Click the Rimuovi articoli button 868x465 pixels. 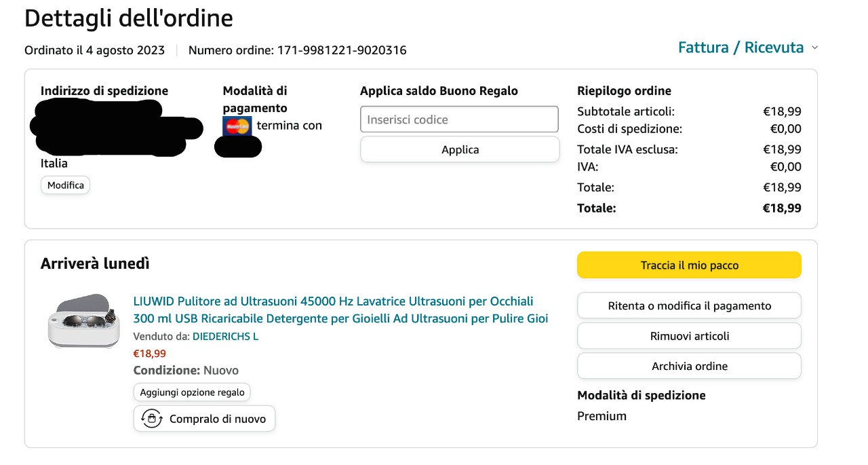(x=689, y=336)
